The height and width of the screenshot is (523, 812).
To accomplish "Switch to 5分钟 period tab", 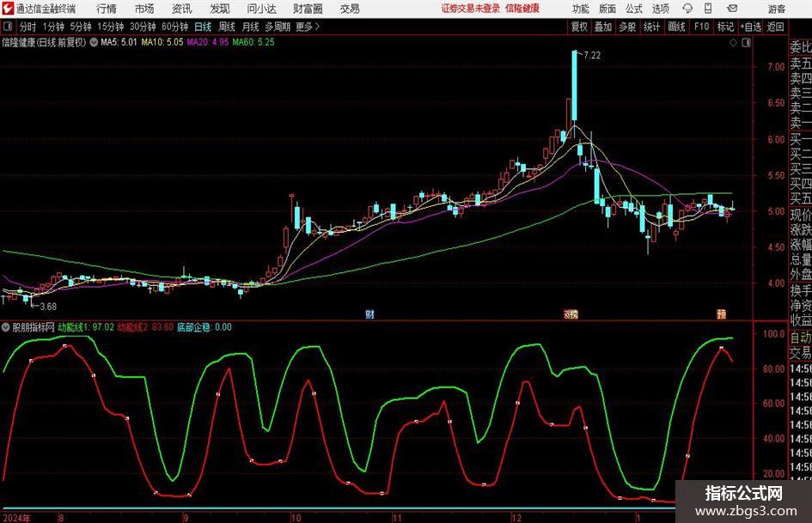I will pyautogui.click(x=81, y=27).
